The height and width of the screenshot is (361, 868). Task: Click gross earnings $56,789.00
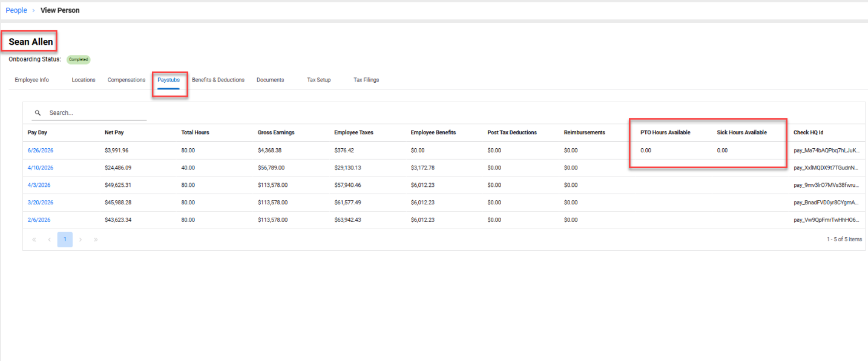(x=271, y=167)
